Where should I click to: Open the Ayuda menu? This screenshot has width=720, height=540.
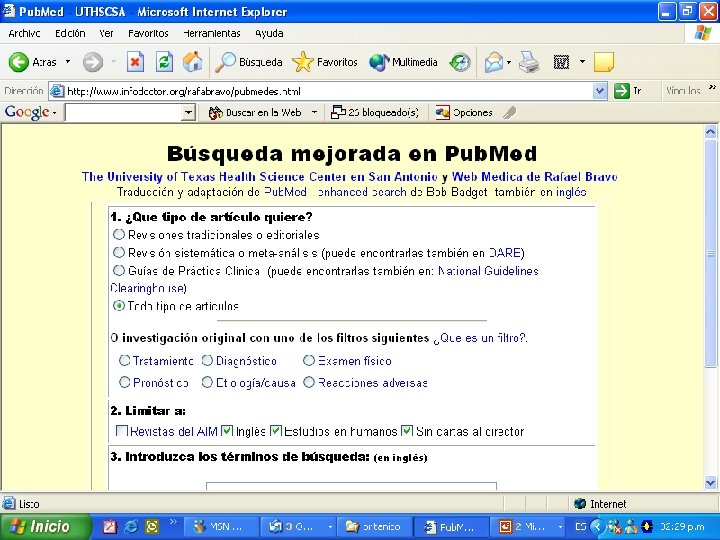click(x=270, y=34)
